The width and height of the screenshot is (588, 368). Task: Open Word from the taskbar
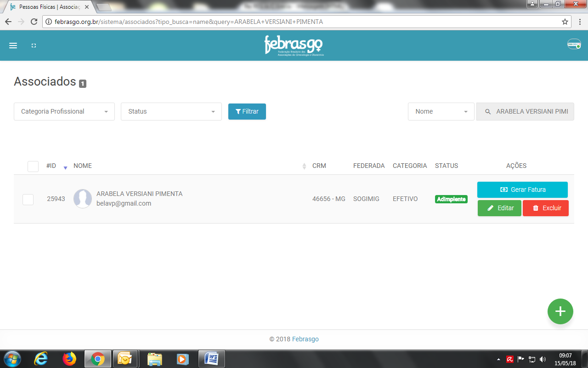(x=212, y=358)
